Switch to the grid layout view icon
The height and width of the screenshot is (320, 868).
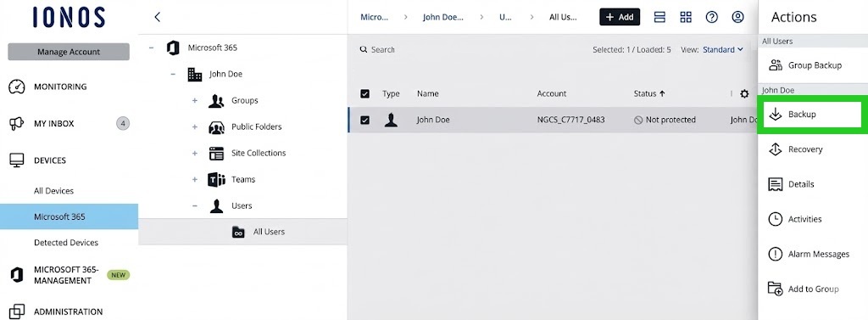(x=686, y=17)
